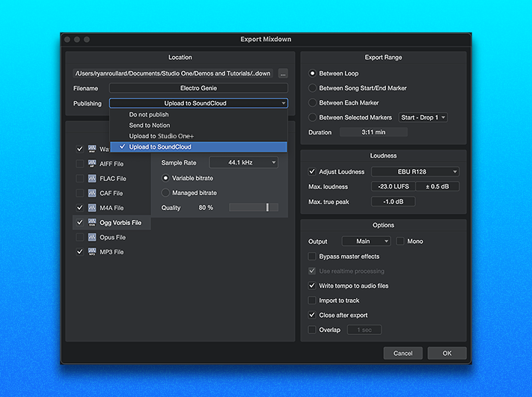This screenshot has height=397, width=532.
Task: Open the Sample Rate 44.1 kHz dropdown
Action: click(x=244, y=162)
